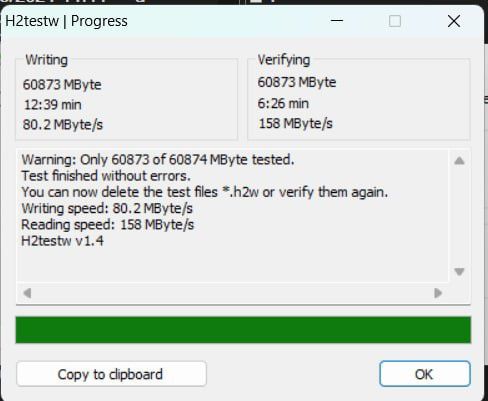Viewport: 488px width, 401px height.
Task: Click the OK button
Action: pyautogui.click(x=425, y=374)
